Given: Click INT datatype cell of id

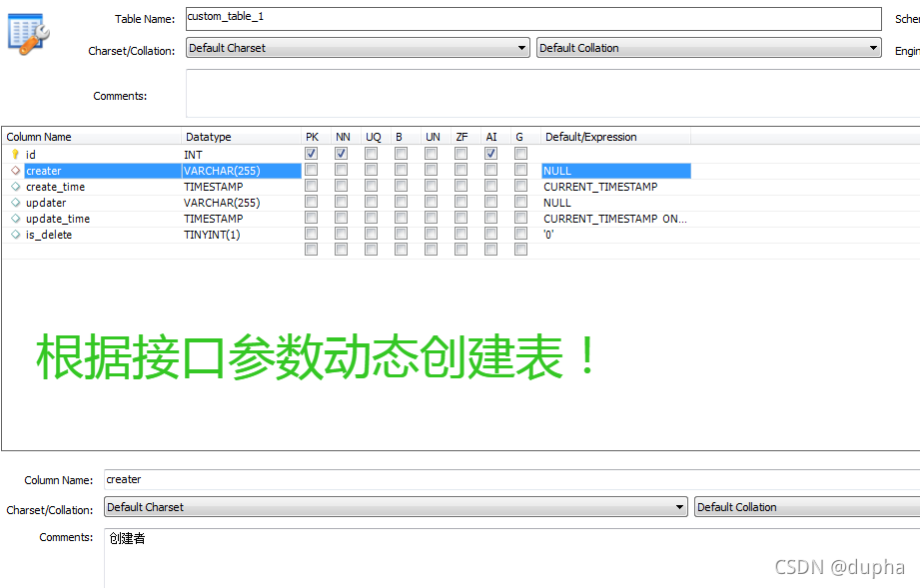Looking at the screenshot, I should click(x=193, y=155).
